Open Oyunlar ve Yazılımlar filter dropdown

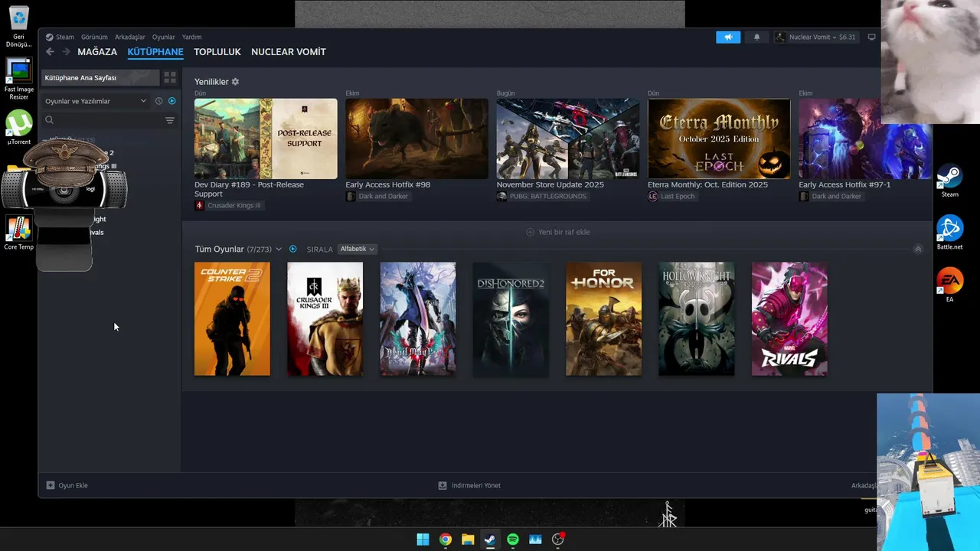pos(96,101)
